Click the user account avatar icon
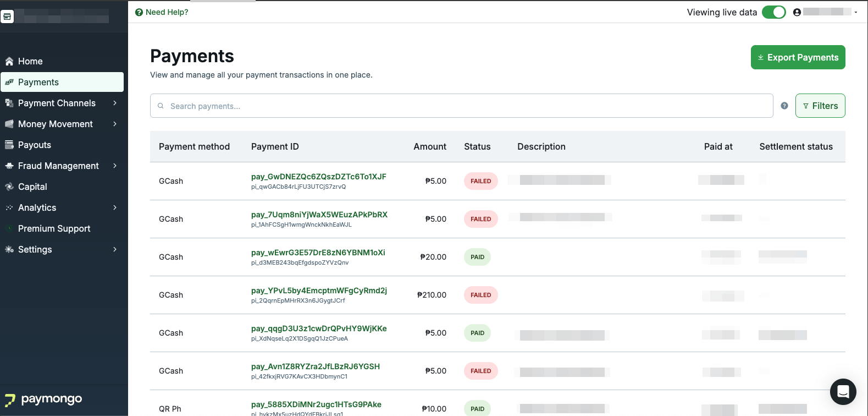The height and width of the screenshot is (416, 868). pos(797,12)
